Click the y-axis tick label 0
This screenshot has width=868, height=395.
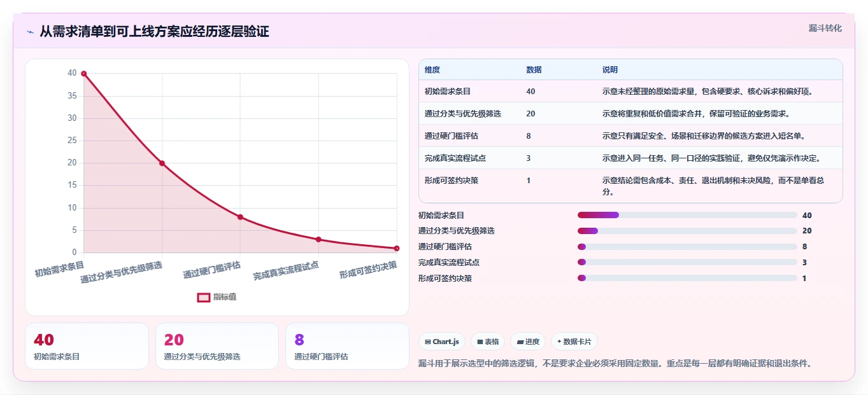pyautogui.click(x=74, y=253)
